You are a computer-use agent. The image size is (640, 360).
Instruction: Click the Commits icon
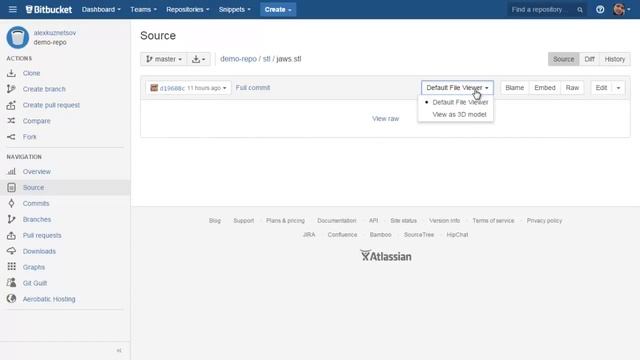(11, 203)
